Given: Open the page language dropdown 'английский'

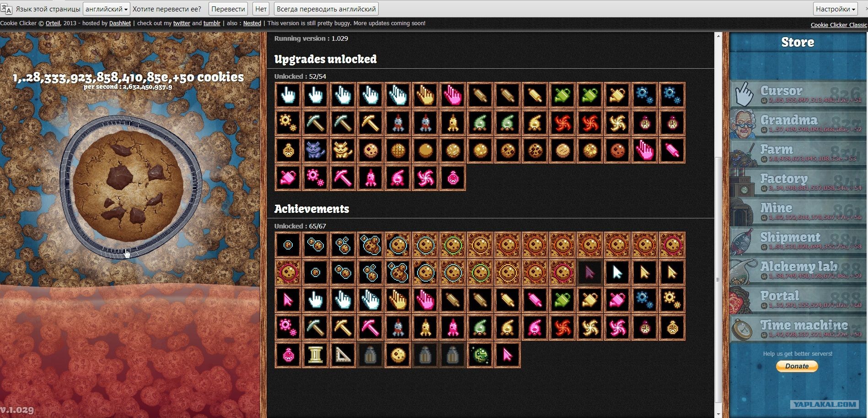Looking at the screenshot, I should pos(107,9).
